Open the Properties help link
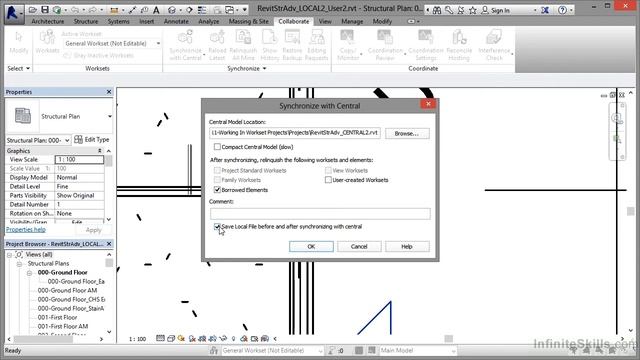Image resolution: width=640 pixels, height=360 pixels. pyautogui.click(x=26, y=230)
